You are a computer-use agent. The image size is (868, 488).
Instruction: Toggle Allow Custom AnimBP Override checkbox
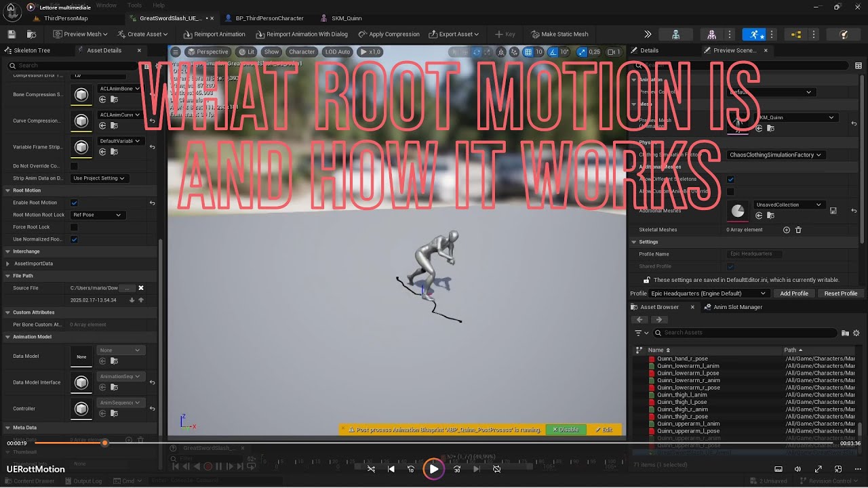(730, 192)
